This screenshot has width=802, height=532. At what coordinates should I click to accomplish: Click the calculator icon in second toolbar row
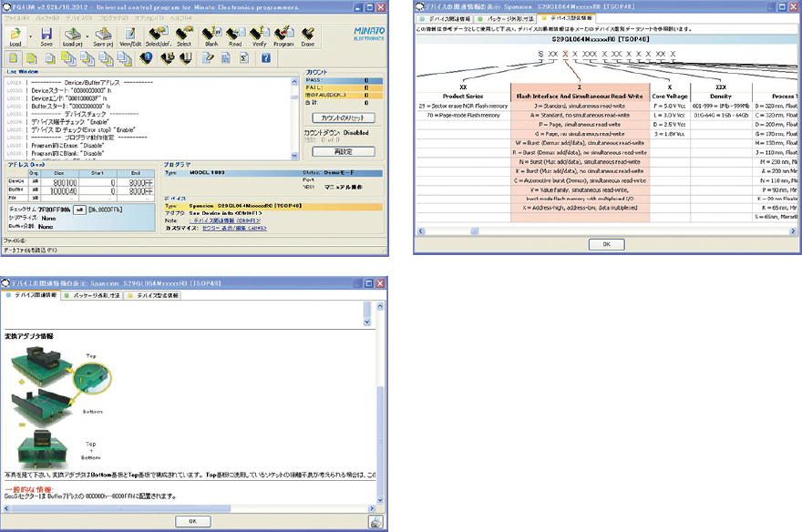click(x=226, y=58)
